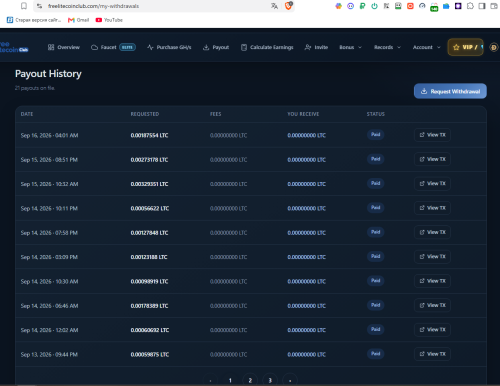Click the green power button extension icon
Screen dimensions: 500x386
(374, 6)
